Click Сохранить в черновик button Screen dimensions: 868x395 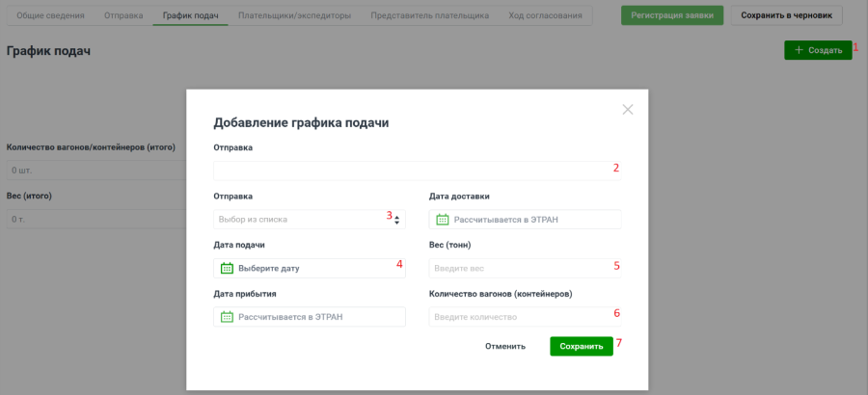tap(785, 15)
